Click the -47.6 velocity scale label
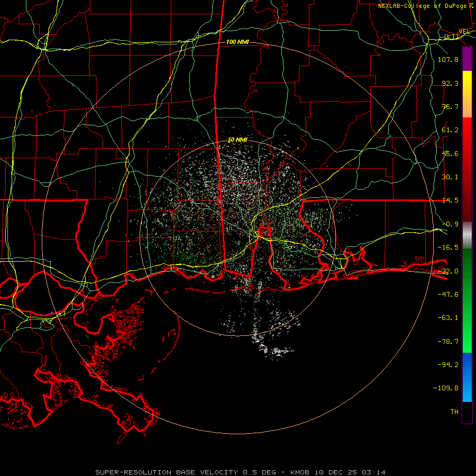The image size is (476, 476). [x=448, y=295]
